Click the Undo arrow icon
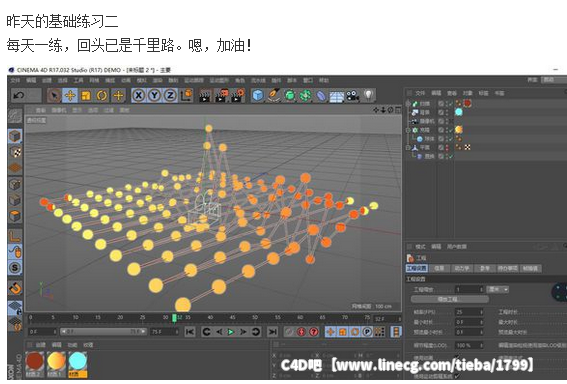The image size is (567, 384). tap(19, 96)
